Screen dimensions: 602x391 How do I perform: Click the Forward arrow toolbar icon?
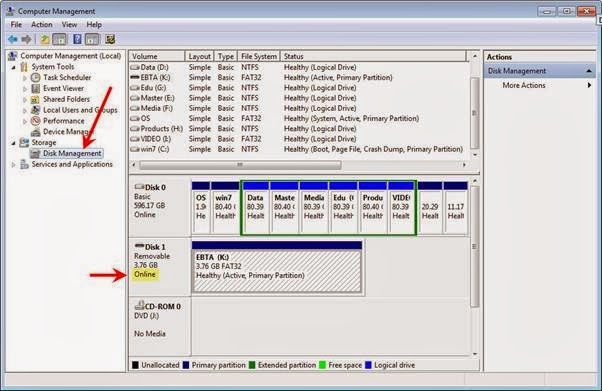26,39
